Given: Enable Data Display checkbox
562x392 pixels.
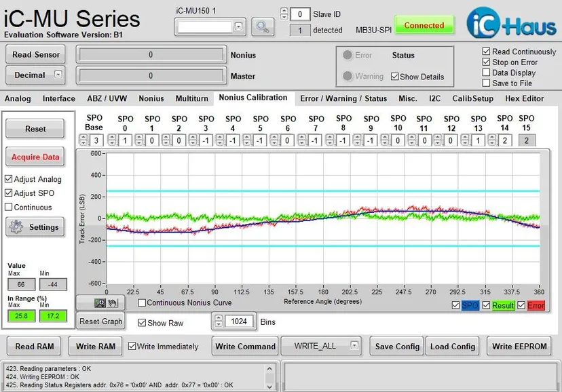Looking at the screenshot, I should pyautogui.click(x=486, y=73).
